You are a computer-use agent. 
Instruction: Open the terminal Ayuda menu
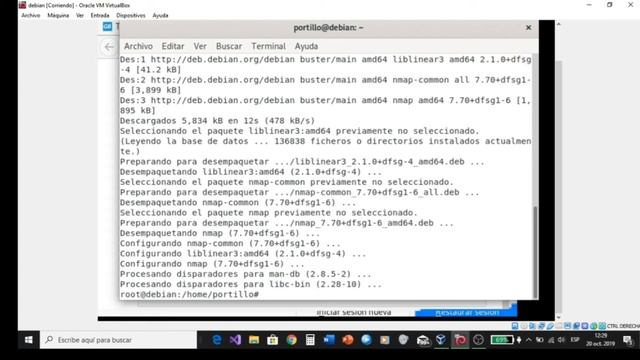(x=306, y=46)
